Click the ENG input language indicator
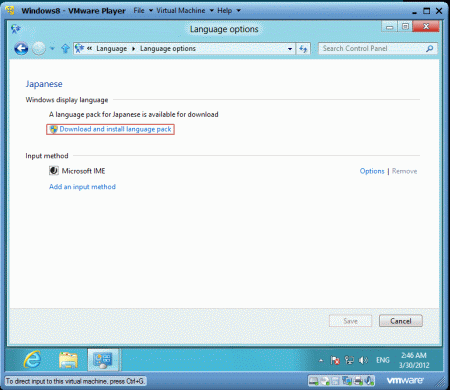 [x=383, y=360]
